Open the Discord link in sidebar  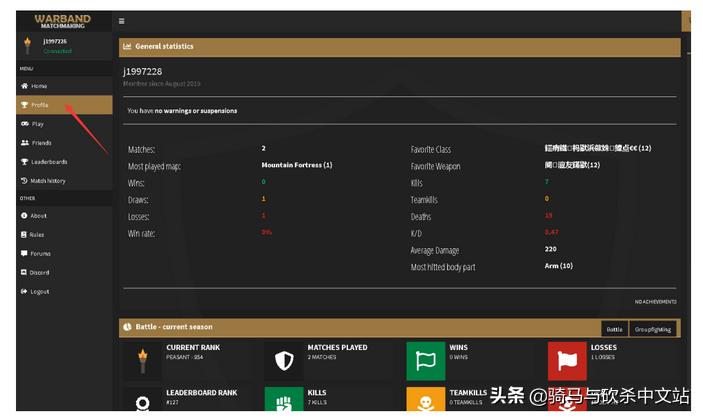point(39,272)
